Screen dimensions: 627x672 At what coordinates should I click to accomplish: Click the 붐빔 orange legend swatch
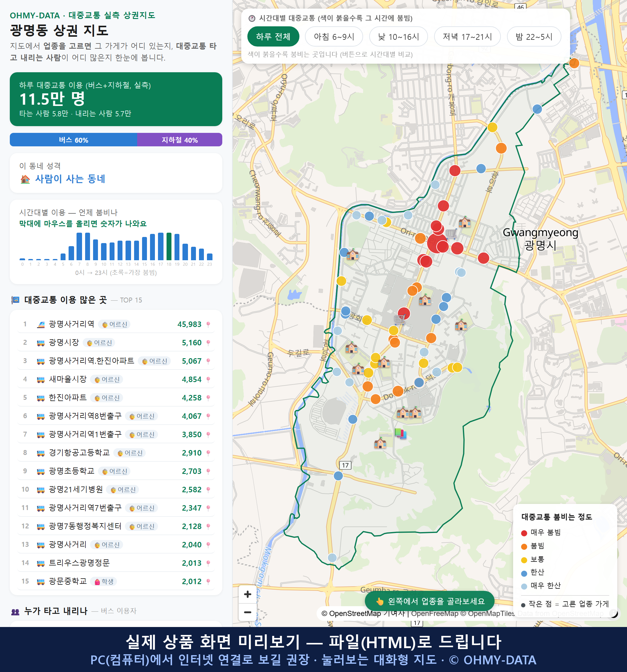(524, 546)
